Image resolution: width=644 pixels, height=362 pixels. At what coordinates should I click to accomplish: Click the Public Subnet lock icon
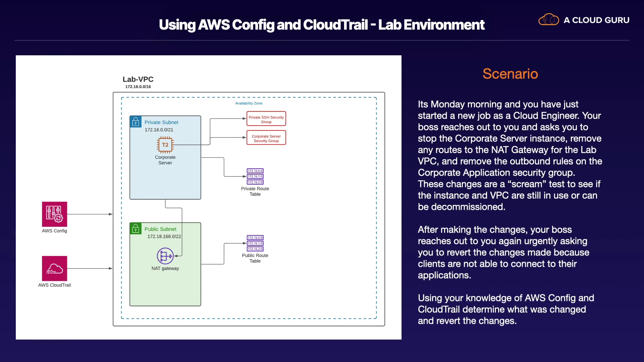coord(136,229)
